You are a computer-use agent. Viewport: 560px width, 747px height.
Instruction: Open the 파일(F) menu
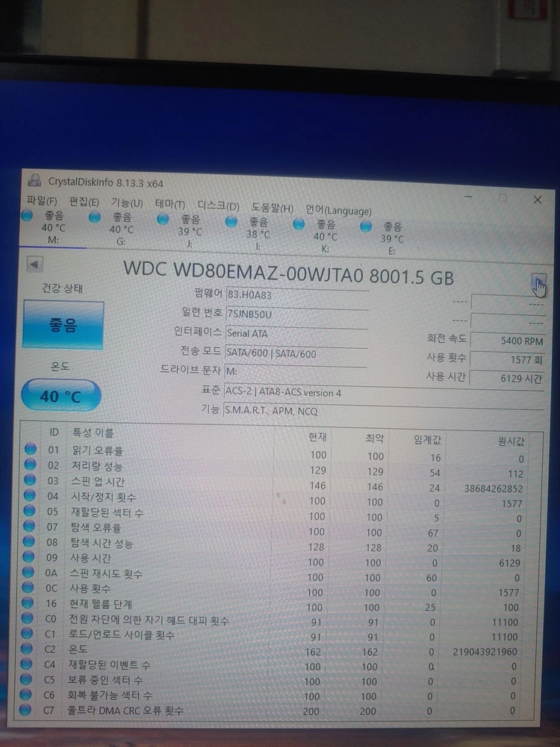42,202
